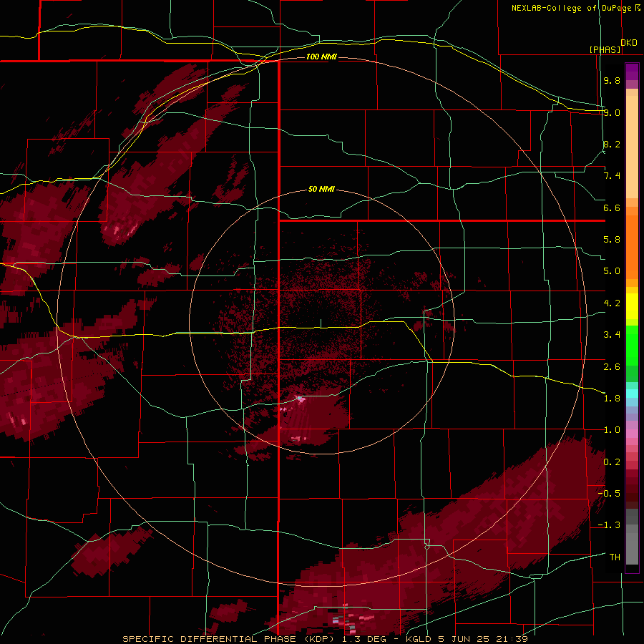This screenshot has width=644, height=644.
Task: Select the 2.6 value on the scale
Action: 612,367
